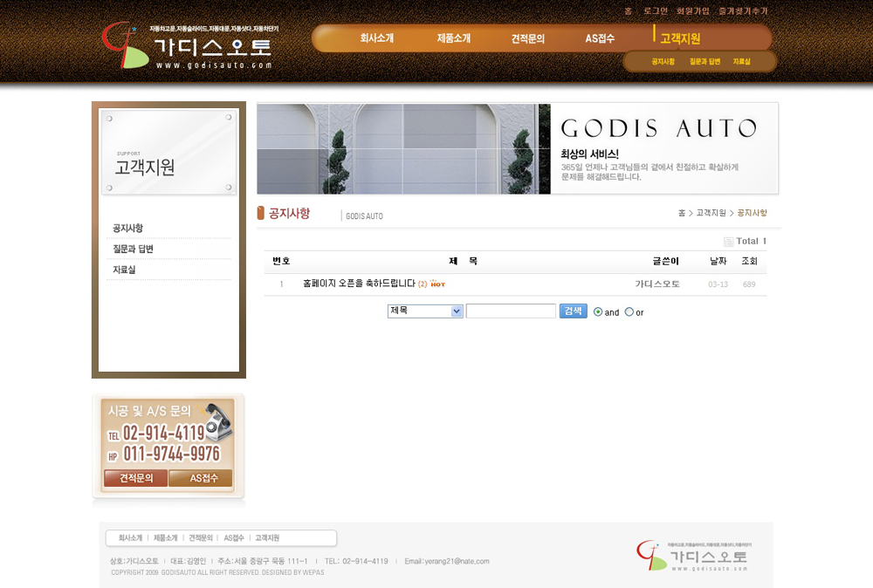The image size is (873, 588).
Task: Open the post '홈페이지 오픈을 축하드립니다'
Action: [x=359, y=284]
